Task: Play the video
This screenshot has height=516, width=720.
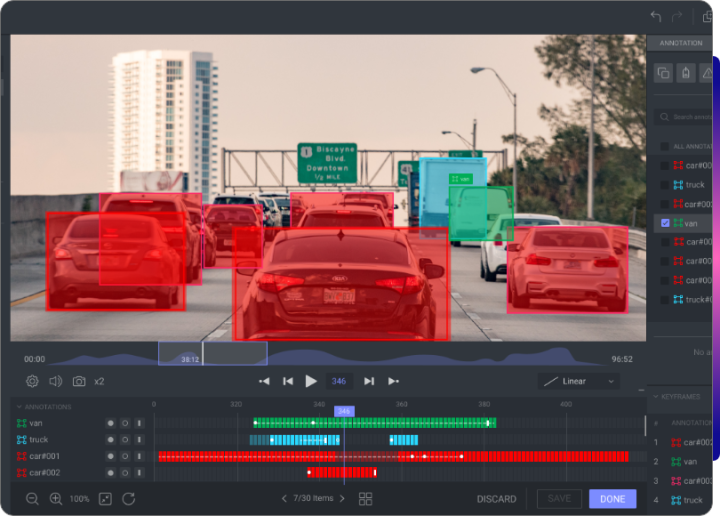Action: pos(311,381)
